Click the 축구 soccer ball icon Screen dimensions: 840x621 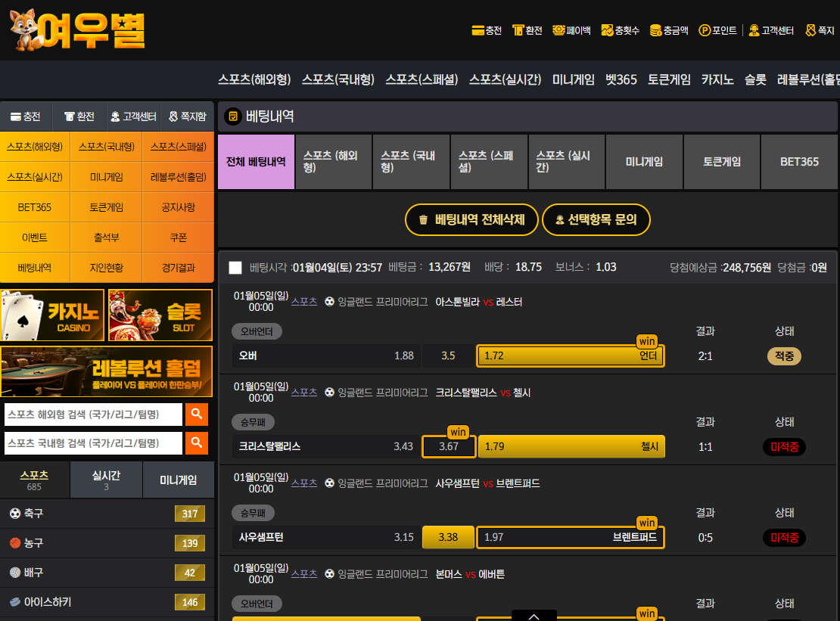[x=15, y=514]
